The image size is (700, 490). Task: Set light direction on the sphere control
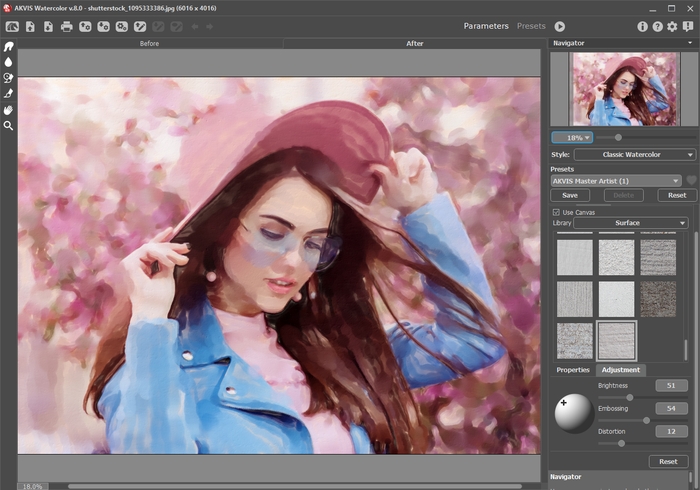point(574,413)
